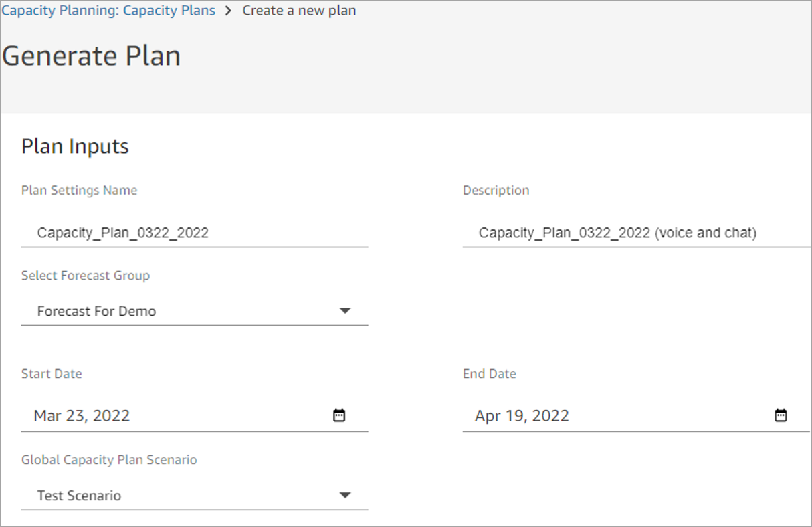
Task: Click the Plan Inputs section heading
Action: click(x=75, y=146)
